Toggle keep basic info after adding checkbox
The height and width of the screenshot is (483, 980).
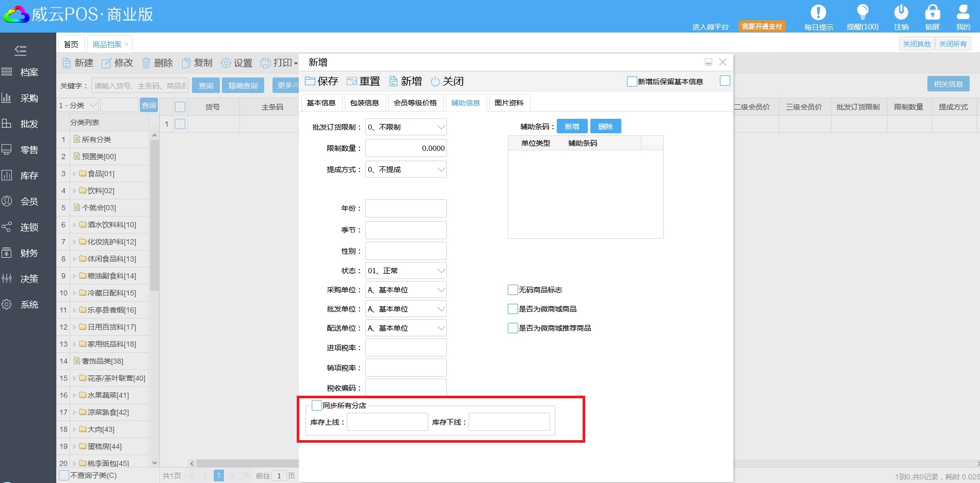632,82
